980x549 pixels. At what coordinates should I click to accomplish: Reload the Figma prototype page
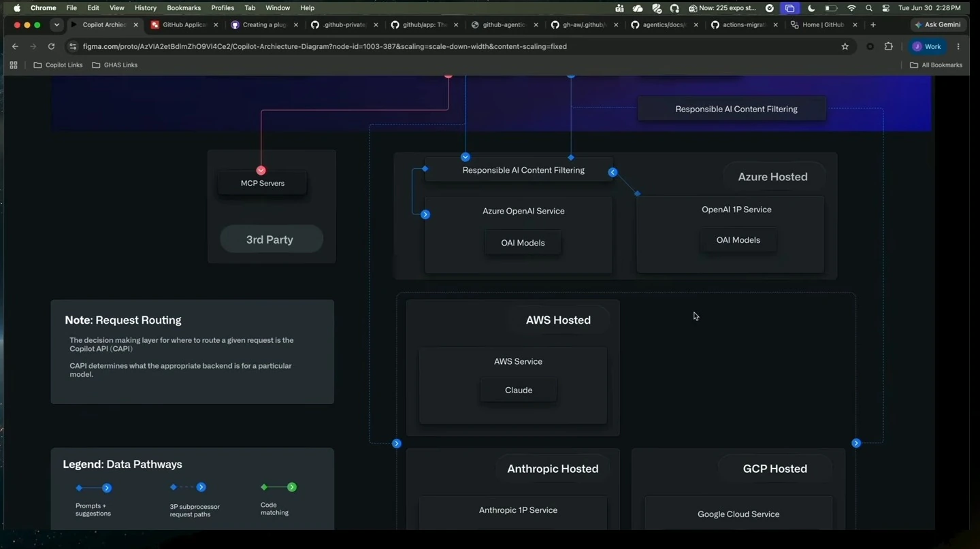click(x=51, y=46)
